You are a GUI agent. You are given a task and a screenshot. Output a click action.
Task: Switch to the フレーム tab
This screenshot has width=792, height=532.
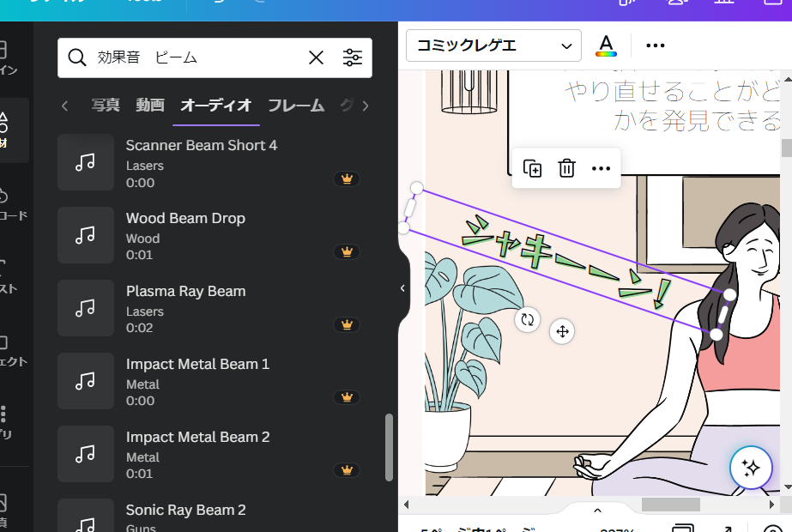point(295,105)
